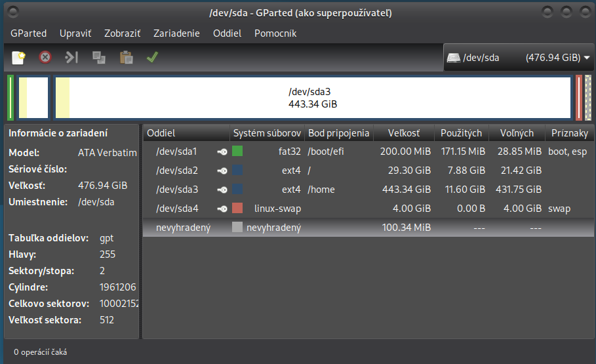Open the Zariadenie menu
This screenshot has width=596, height=364.
(x=176, y=33)
